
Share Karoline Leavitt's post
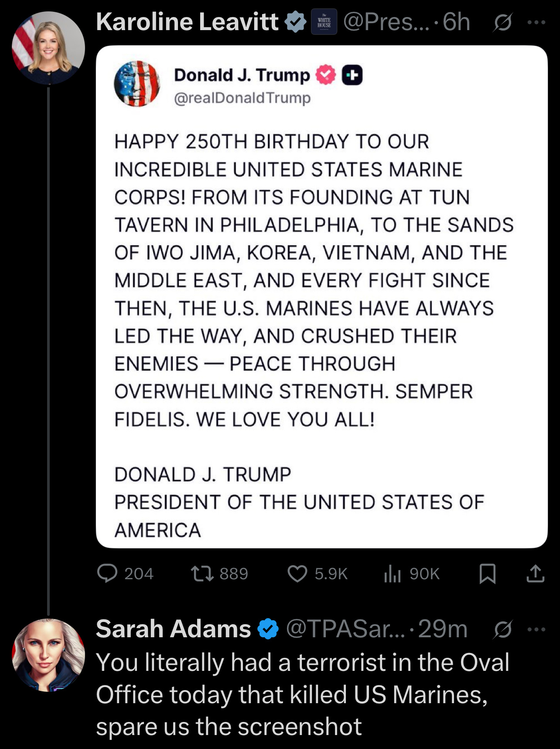click(535, 573)
